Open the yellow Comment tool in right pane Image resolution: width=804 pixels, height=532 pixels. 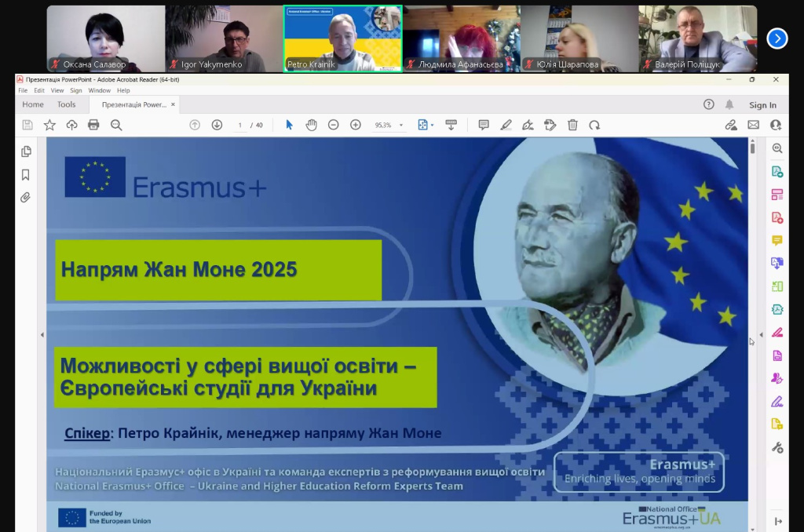(777, 240)
